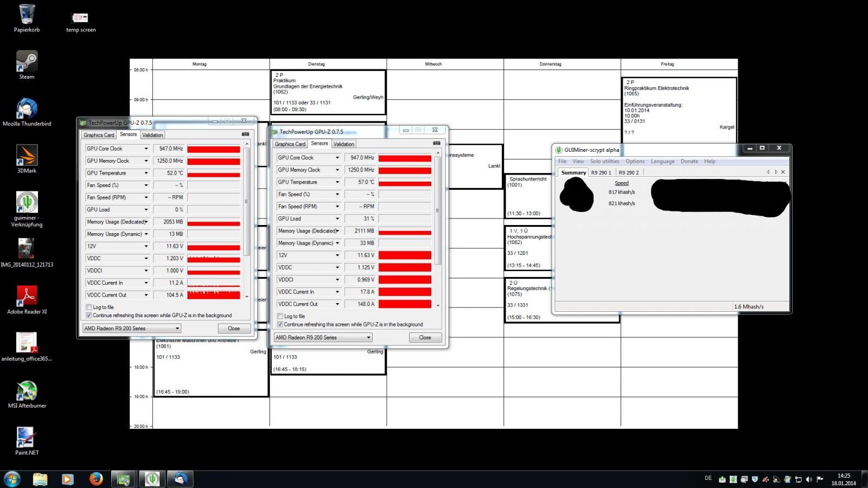Click the camera screenshot icon in left GPU-Z window
Image resolution: width=868 pixels, height=488 pixels.
point(245,134)
